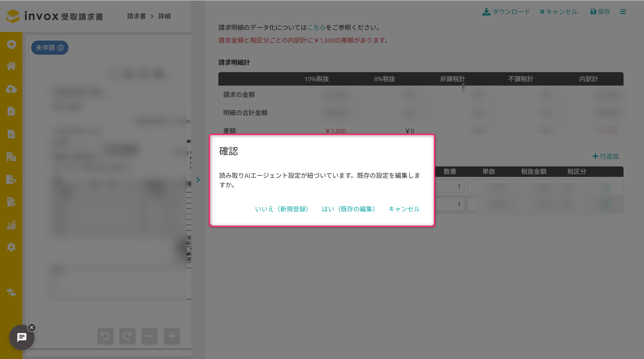Click the 内訳計 column header
Image resolution: width=644 pixels, height=359 pixels.
[589, 79]
